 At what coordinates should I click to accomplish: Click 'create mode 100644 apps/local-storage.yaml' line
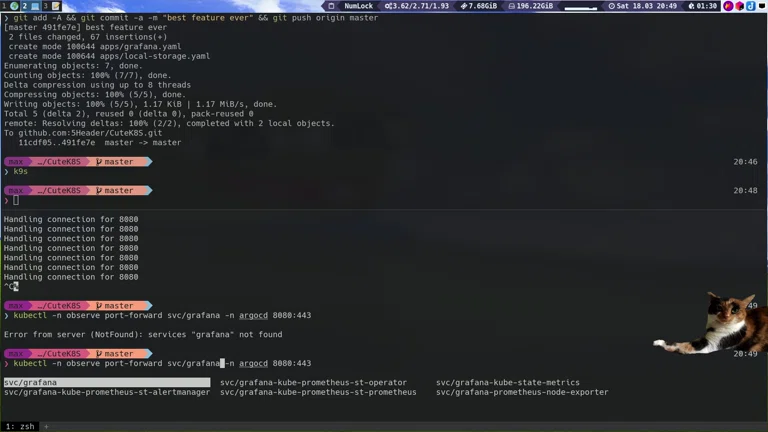click(109, 56)
